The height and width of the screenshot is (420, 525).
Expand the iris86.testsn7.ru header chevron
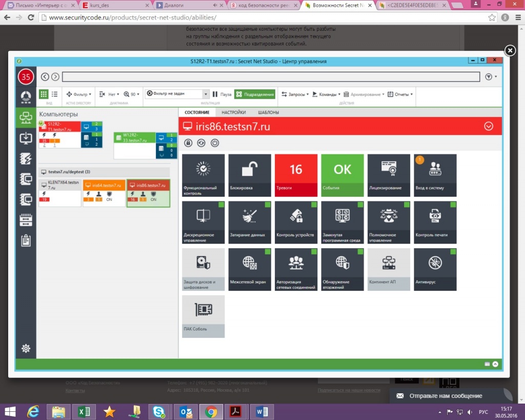coord(489,126)
